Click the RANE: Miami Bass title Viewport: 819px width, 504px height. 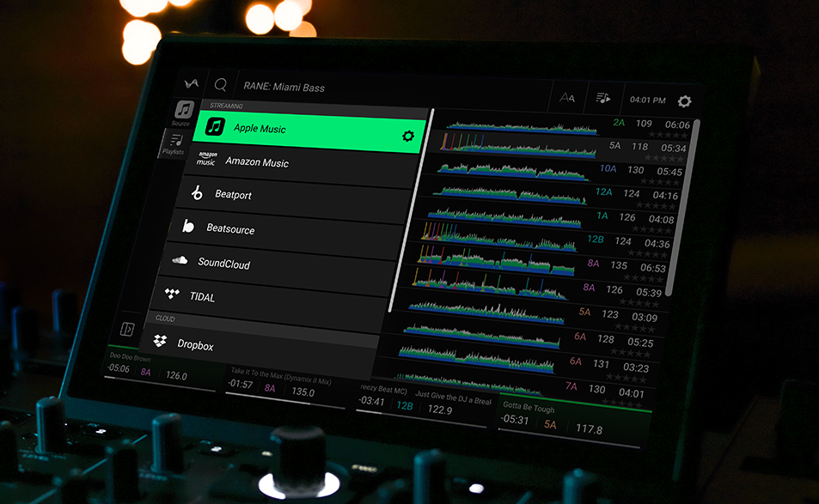[x=284, y=87]
